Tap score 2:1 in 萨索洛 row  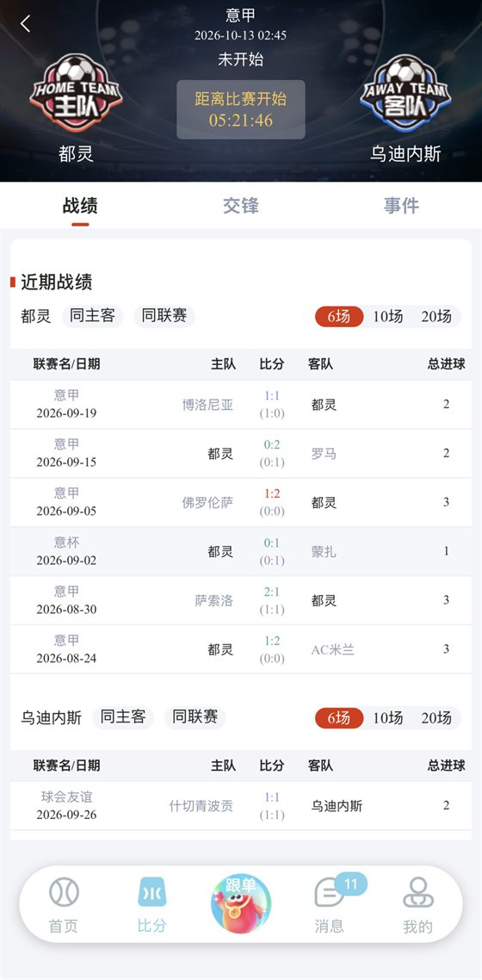click(272, 592)
